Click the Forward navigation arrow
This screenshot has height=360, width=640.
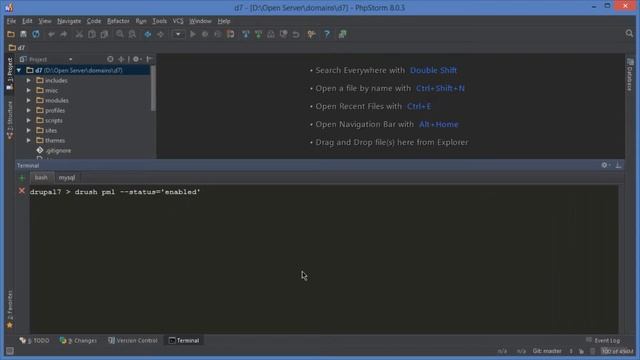click(160, 34)
